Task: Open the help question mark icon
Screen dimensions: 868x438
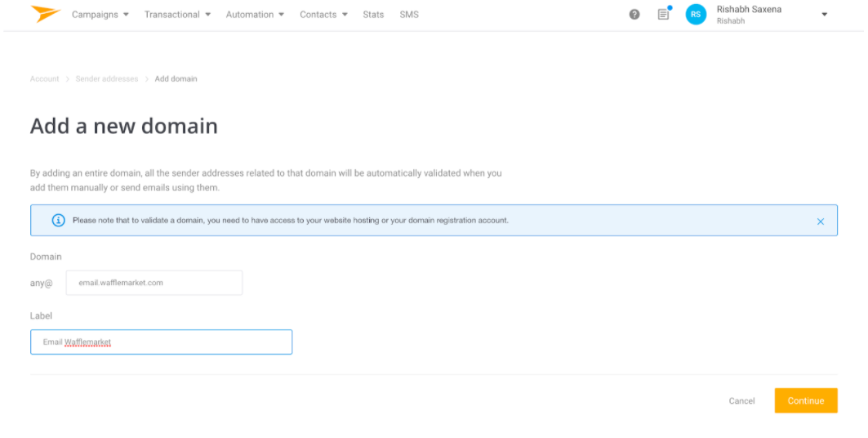Action: [634, 15]
